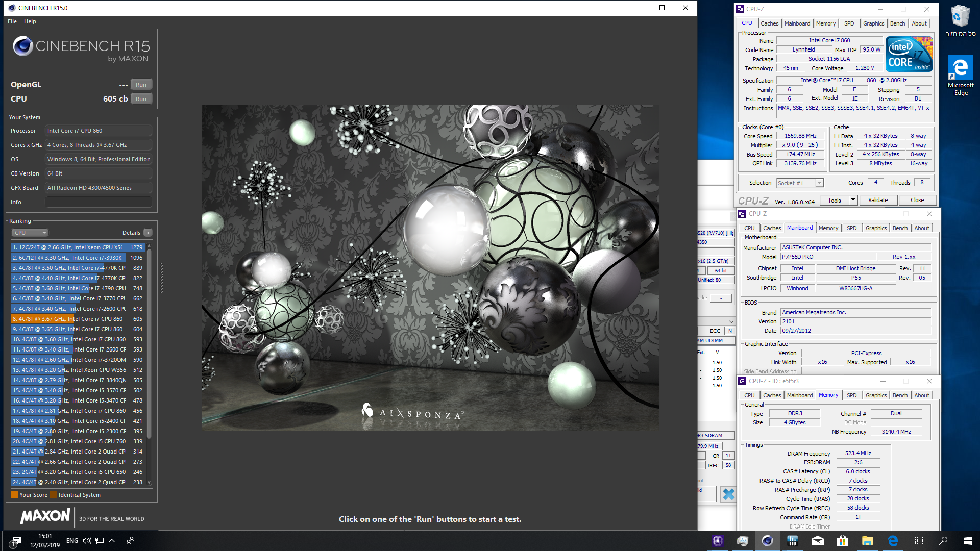Click the ranking list vertical scrollbar
This screenshot has width=980, height=551.
[x=149, y=343]
